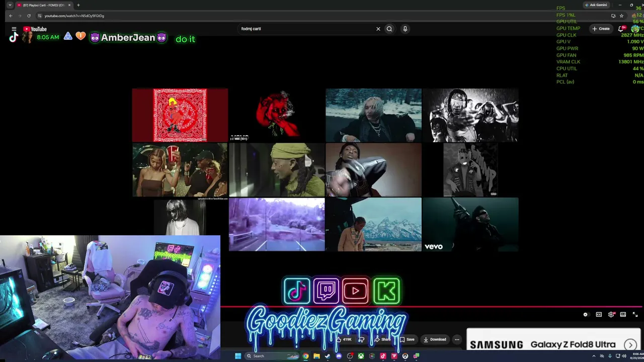
Task: Bookmark this page with the star
Action: click(621, 16)
